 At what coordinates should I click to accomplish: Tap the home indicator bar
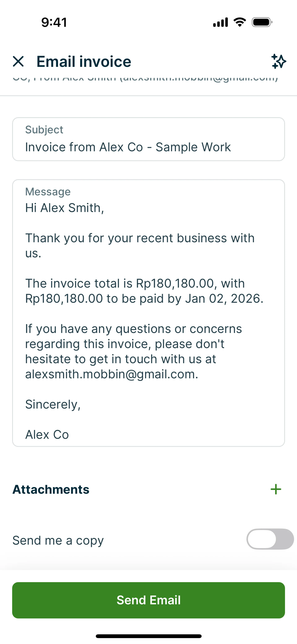[x=148, y=636]
